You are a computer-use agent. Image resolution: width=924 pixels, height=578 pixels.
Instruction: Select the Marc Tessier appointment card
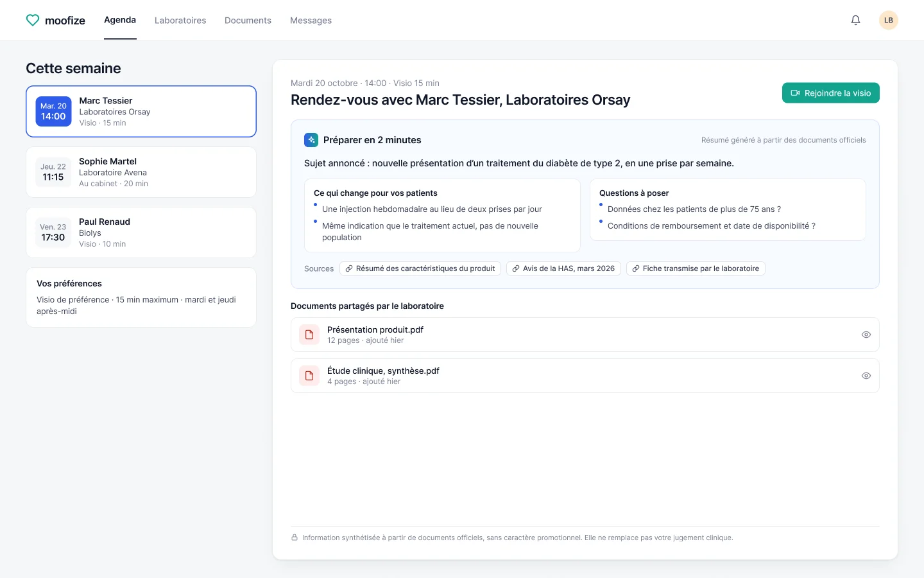click(x=141, y=112)
